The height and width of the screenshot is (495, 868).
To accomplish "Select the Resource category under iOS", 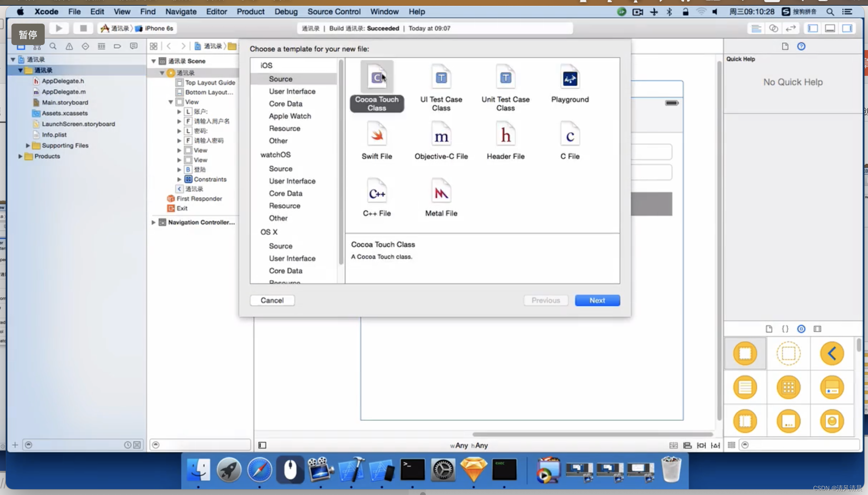I will coord(284,128).
